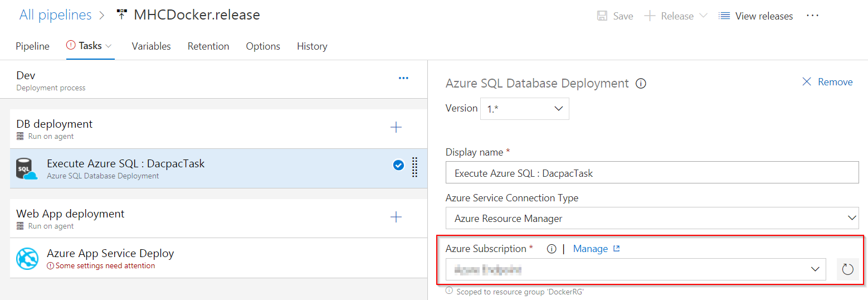Remove the Azure SQL task
Image resolution: width=868 pixels, height=300 pixels.
827,82
